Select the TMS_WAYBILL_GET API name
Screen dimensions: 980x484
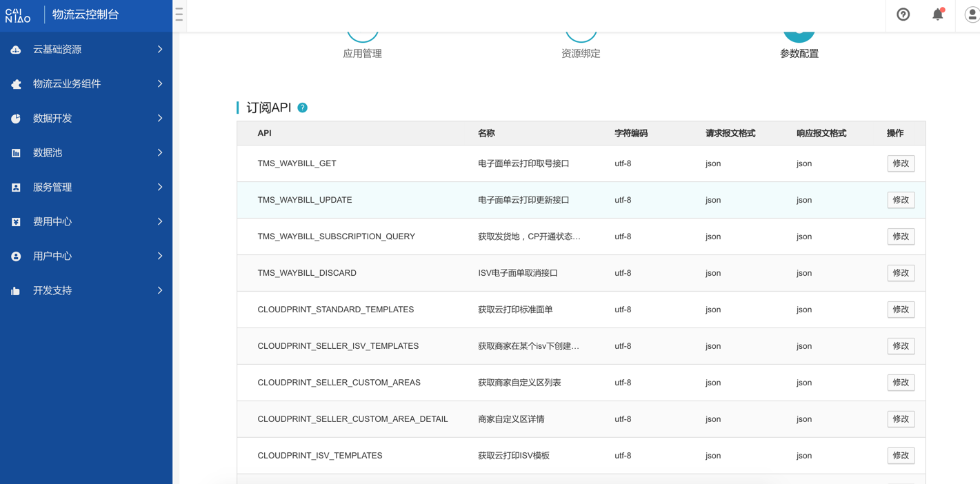coord(297,163)
